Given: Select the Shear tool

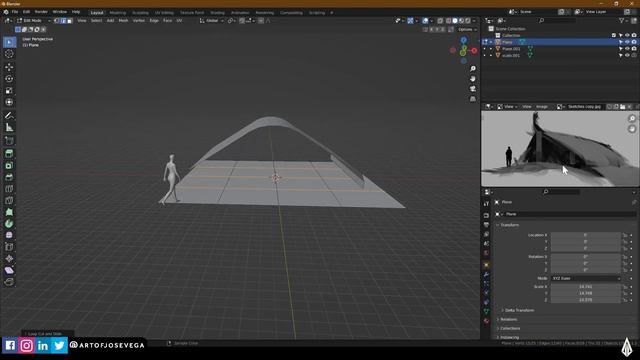Looking at the screenshot, I should 9,271.
